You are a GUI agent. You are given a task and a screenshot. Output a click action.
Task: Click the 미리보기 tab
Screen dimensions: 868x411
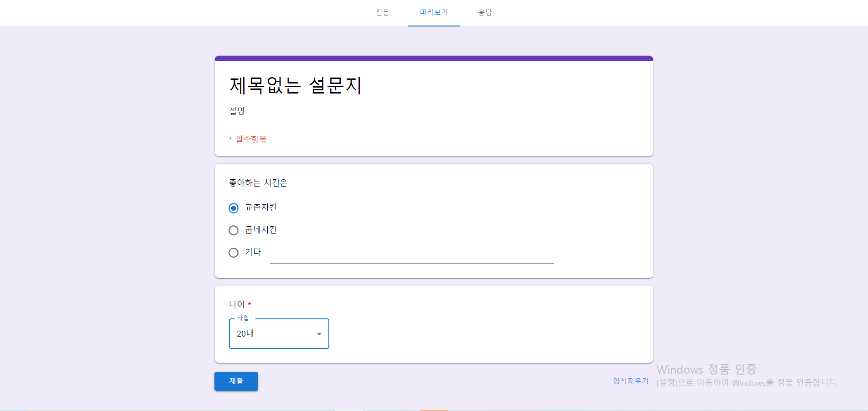click(x=433, y=12)
